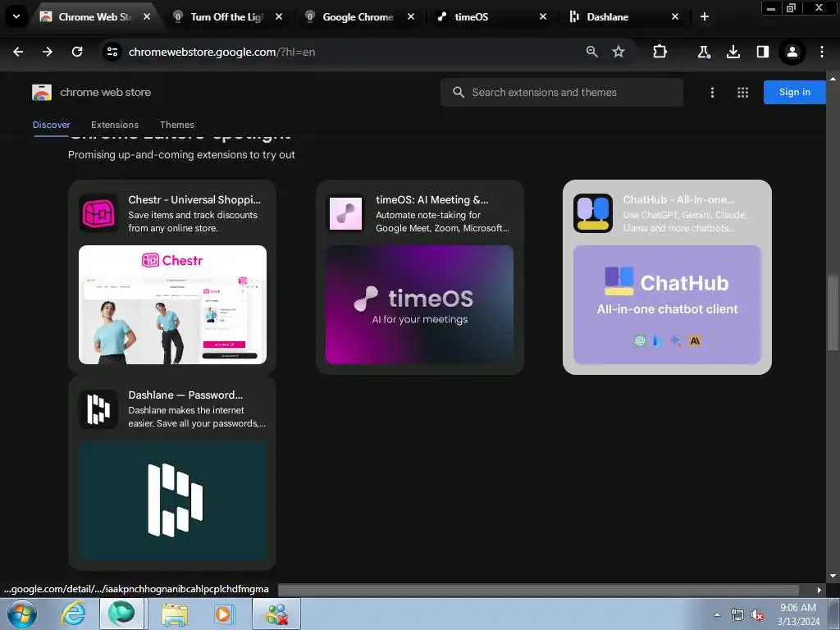This screenshot has height=630, width=840.
Task: Select the Themes tab
Action: (177, 125)
